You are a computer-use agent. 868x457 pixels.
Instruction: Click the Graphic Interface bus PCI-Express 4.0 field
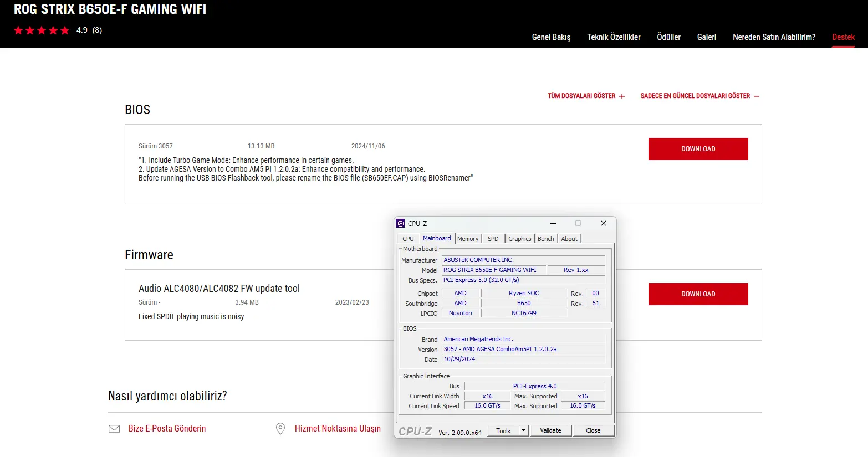[535, 386]
